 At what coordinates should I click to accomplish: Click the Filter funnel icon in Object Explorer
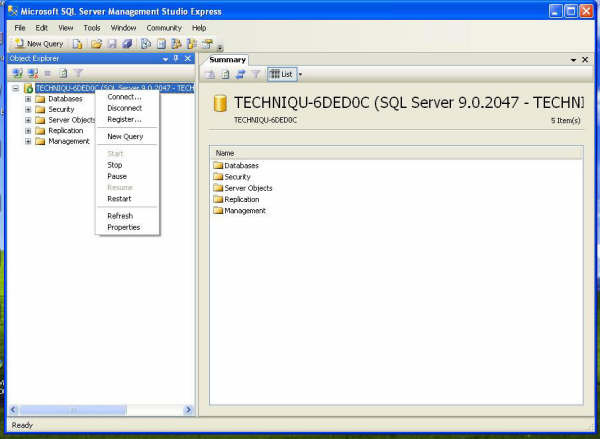(x=78, y=73)
